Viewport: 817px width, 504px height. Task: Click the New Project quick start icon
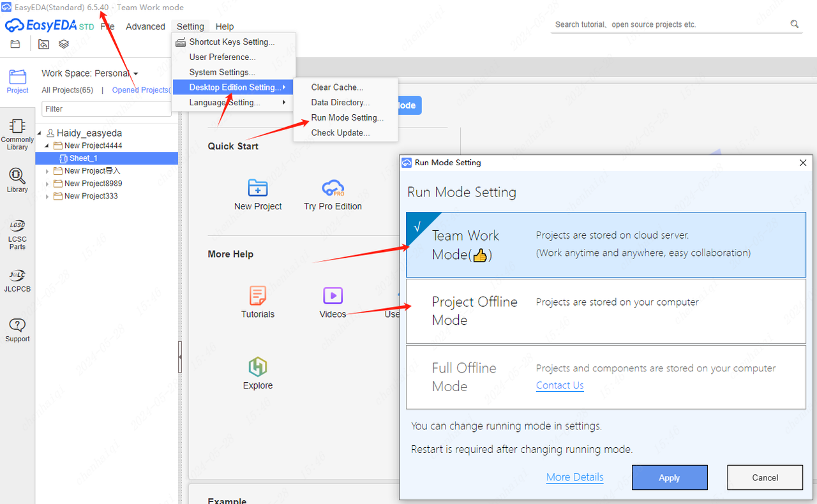tap(258, 188)
